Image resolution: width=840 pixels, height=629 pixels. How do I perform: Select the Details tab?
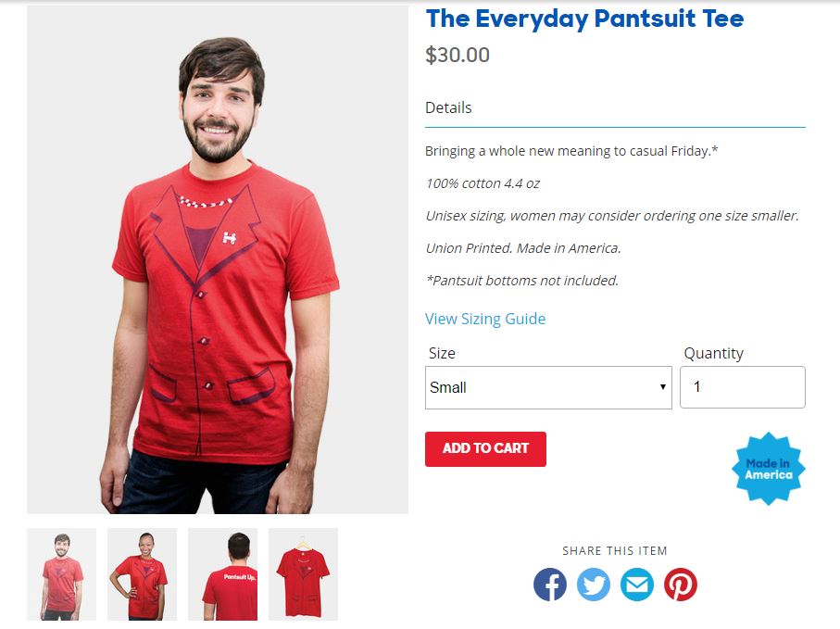point(448,107)
